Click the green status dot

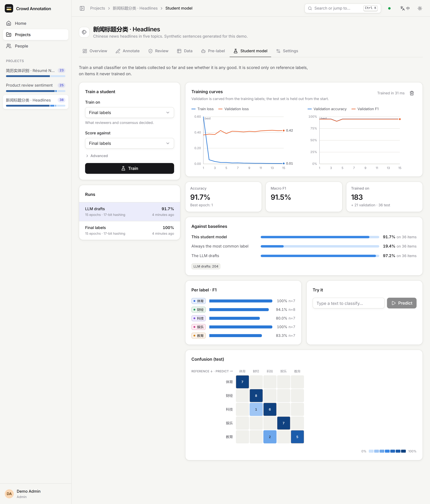tap(389, 8)
